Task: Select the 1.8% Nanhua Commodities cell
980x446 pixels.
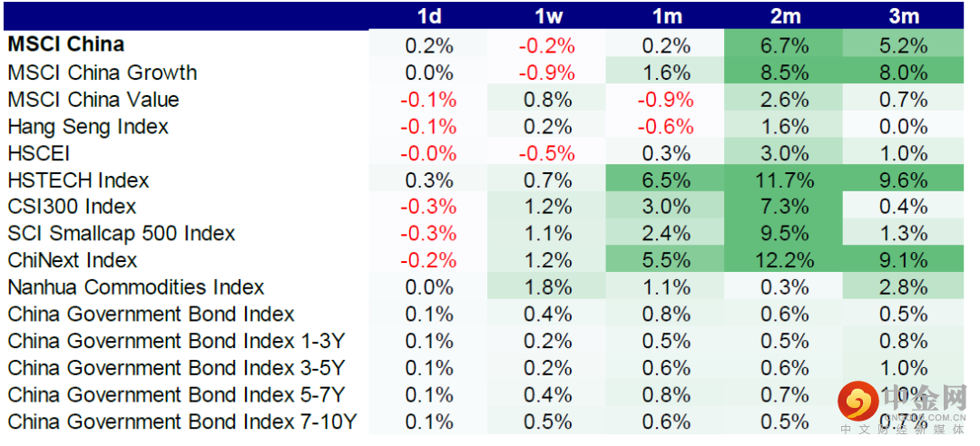Action: point(547,287)
